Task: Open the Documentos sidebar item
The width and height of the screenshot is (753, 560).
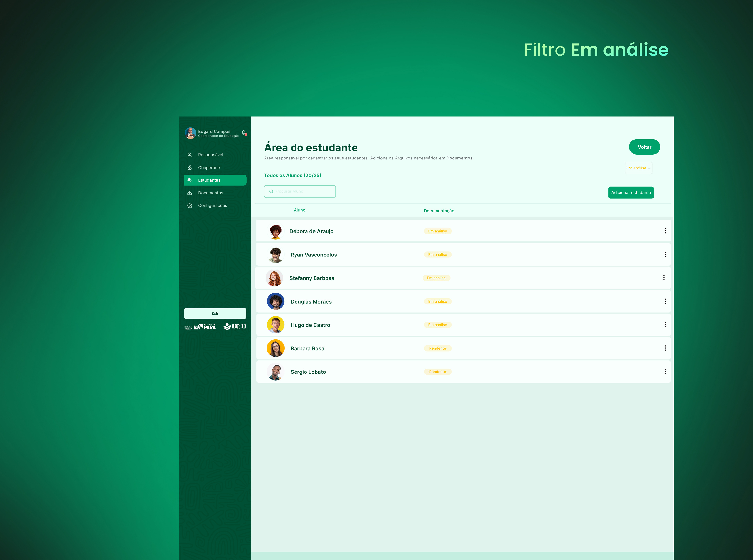Action: tap(210, 193)
